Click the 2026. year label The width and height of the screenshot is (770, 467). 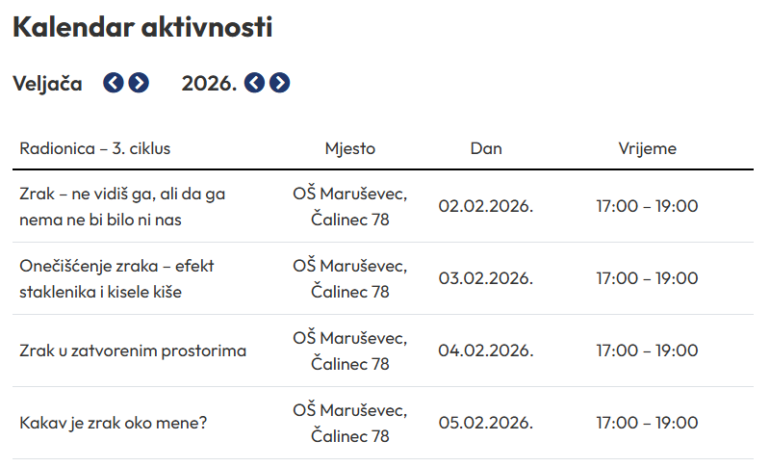209,83
